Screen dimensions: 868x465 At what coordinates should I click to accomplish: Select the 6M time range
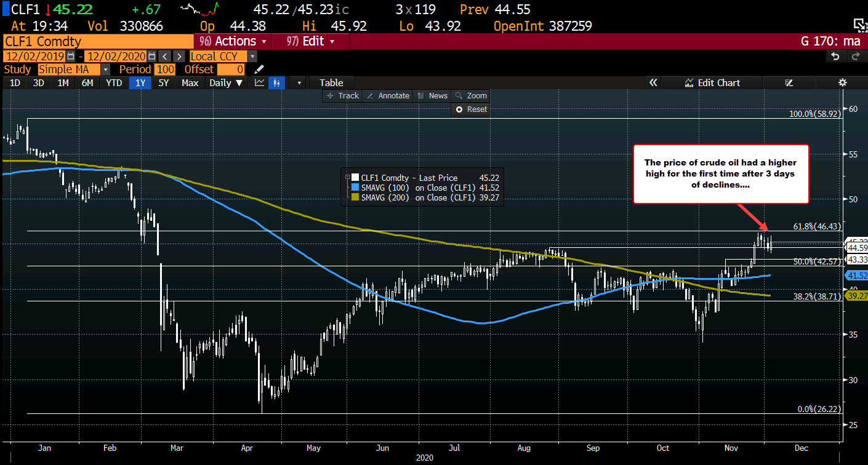[x=87, y=82]
